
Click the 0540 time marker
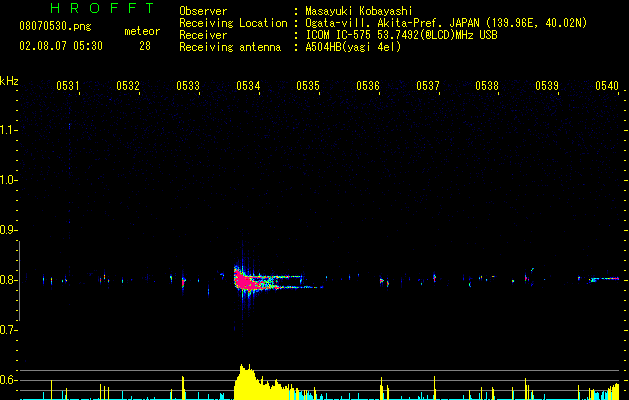pos(607,86)
